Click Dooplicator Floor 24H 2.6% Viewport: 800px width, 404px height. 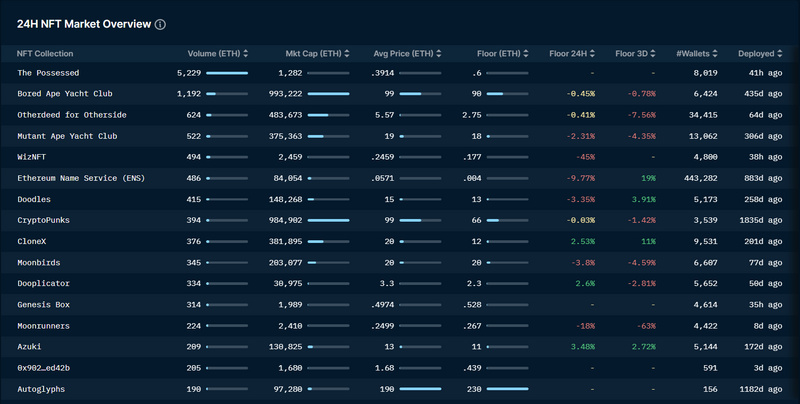click(x=585, y=284)
